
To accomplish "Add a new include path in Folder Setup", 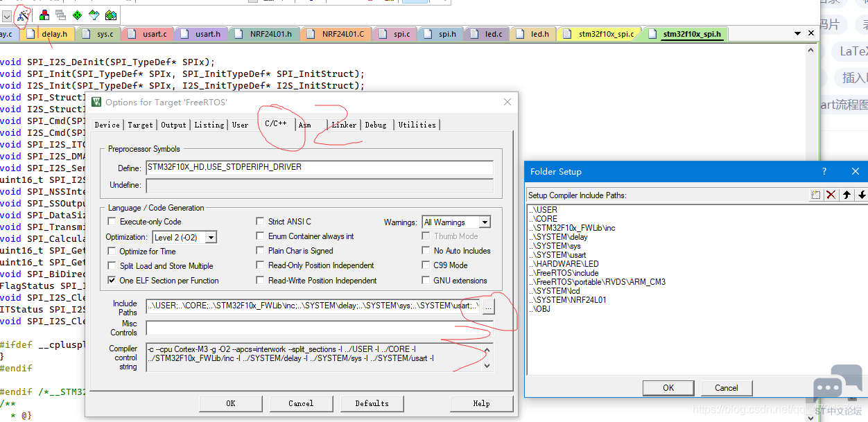I will tap(817, 195).
